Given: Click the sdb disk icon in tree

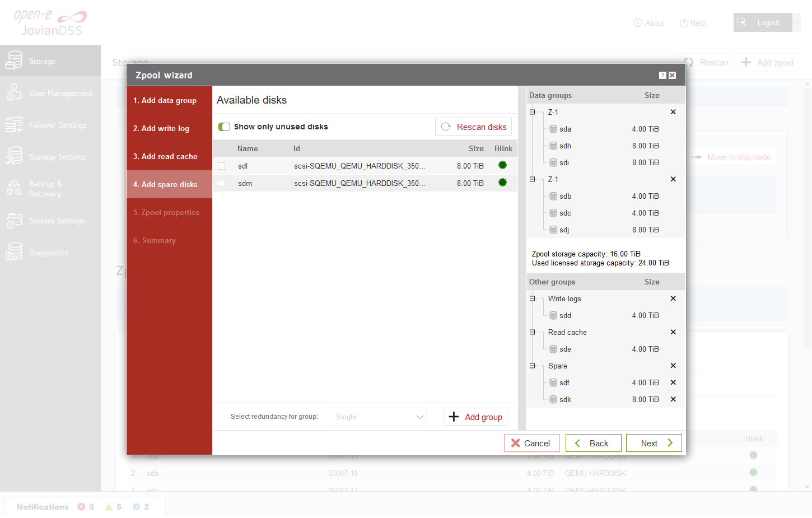Looking at the screenshot, I should (x=553, y=196).
